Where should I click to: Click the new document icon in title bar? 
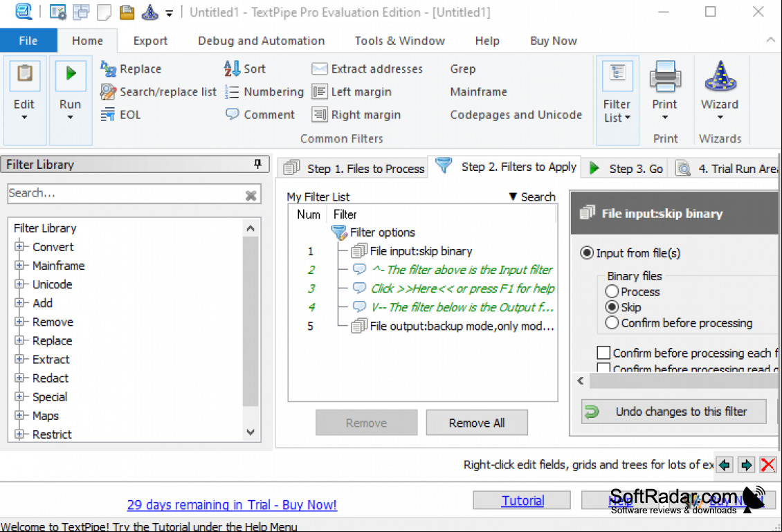(x=104, y=12)
